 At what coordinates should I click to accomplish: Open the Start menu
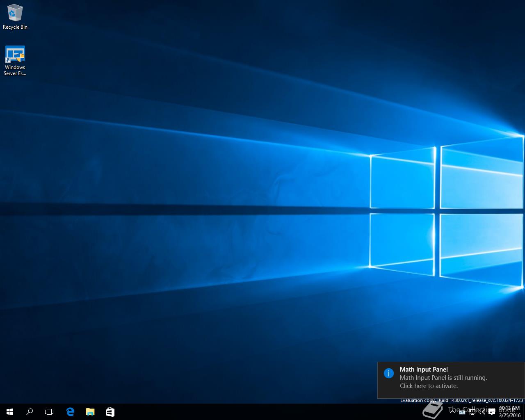coord(10,412)
